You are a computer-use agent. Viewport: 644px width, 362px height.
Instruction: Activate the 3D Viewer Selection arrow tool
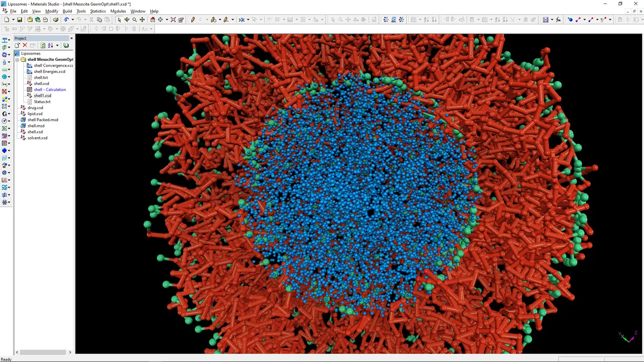pyautogui.click(x=119, y=20)
